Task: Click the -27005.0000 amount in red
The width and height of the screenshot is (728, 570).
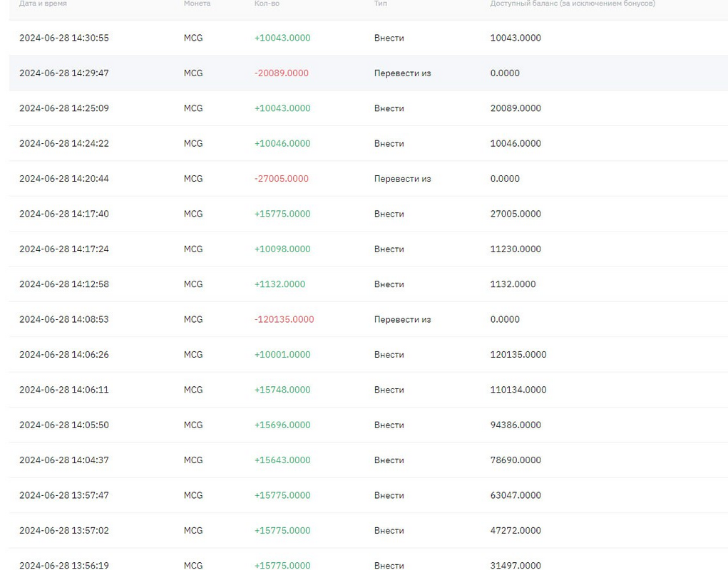Action: 281,179
